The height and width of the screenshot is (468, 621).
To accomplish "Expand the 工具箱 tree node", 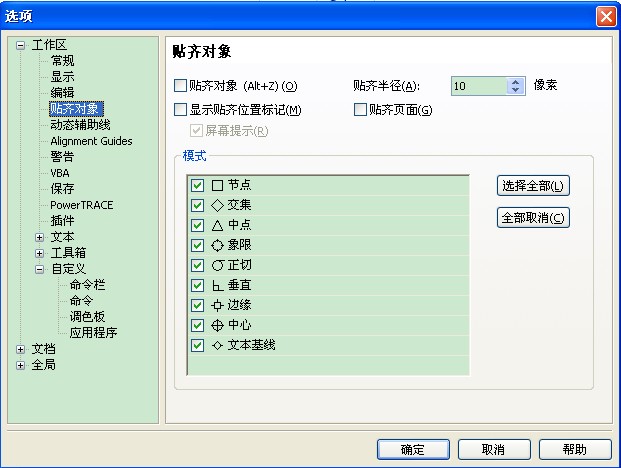I will click(x=39, y=253).
